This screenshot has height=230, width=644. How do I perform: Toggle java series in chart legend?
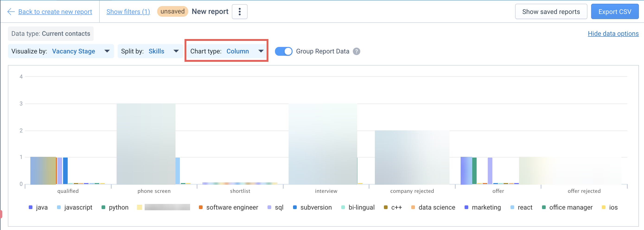[38, 207]
